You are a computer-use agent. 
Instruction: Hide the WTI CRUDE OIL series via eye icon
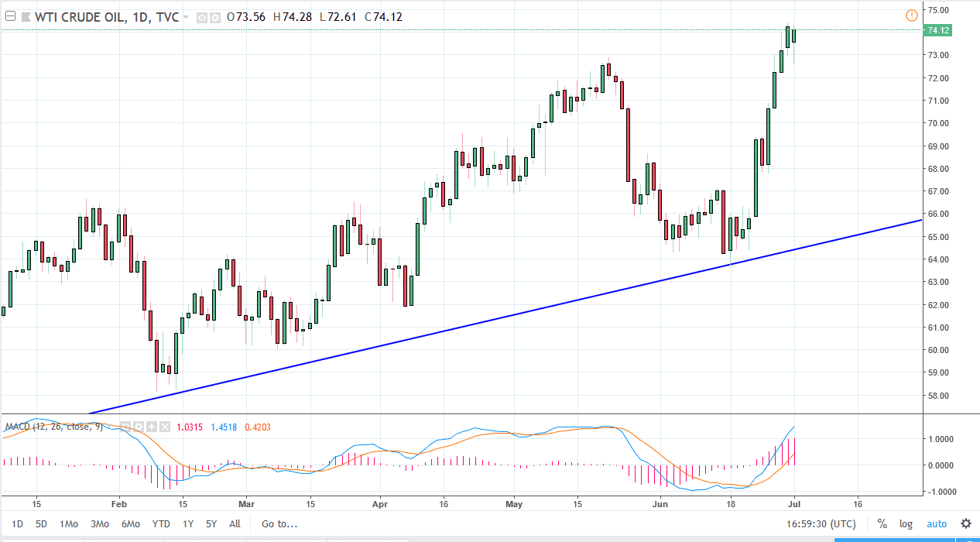click(x=202, y=16)
